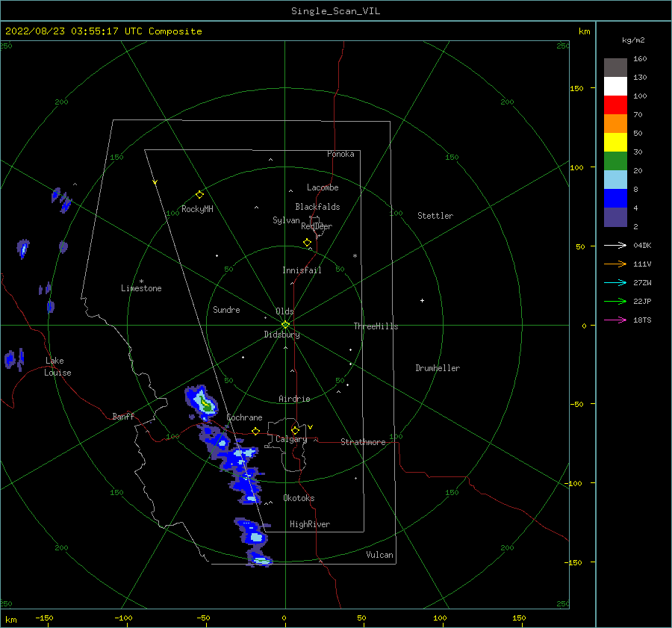Click the yellow 30-50 color swatch
Viewport: 672px width, 628px height.
[615, 143]
